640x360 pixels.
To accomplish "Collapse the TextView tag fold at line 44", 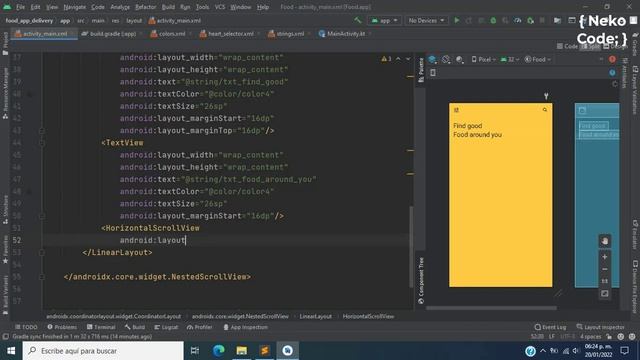I will (42, 143).
